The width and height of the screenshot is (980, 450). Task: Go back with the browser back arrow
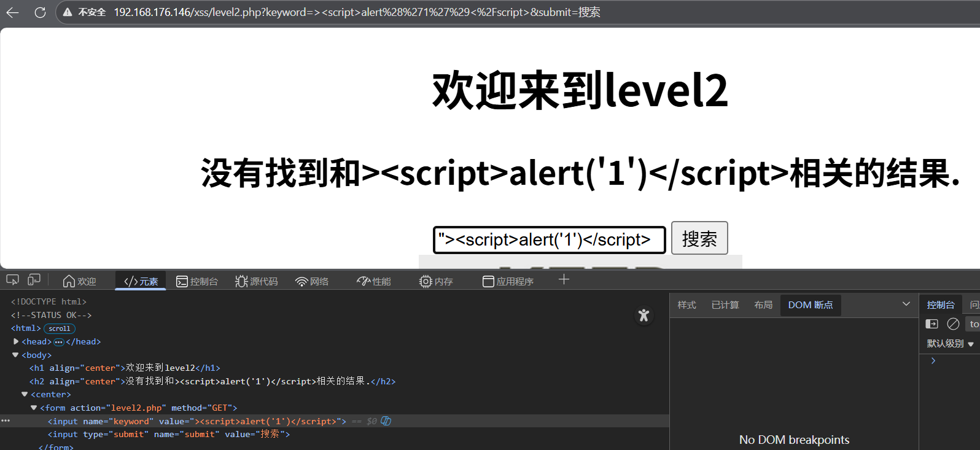click(x=12, y=12)
